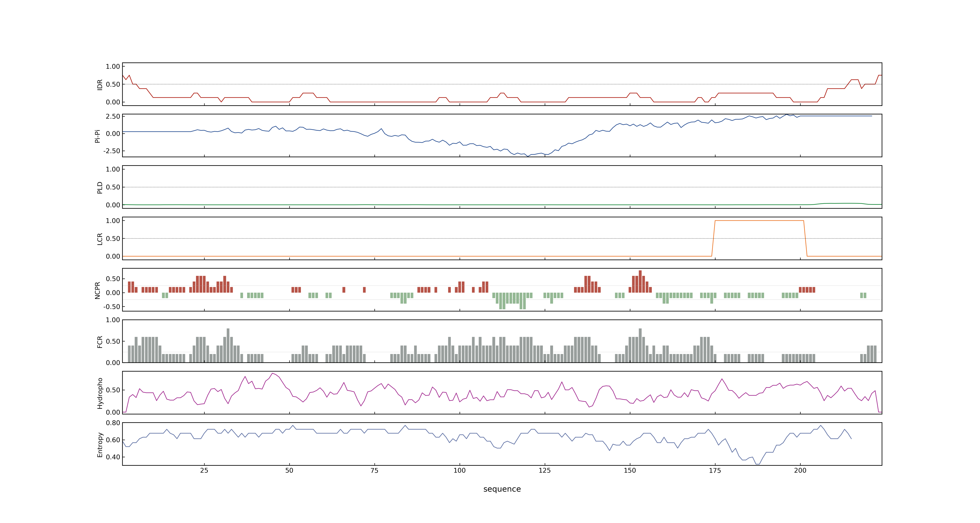
Task: Click the Pi-Pi y-axis label
Action: [x=97, y=136]
